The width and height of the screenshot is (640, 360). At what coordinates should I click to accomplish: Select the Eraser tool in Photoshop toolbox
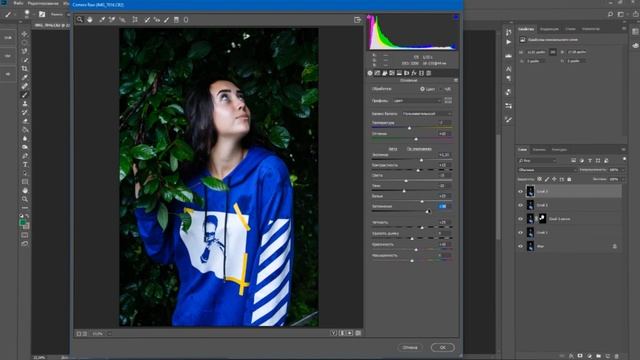[x=25, y=121]
